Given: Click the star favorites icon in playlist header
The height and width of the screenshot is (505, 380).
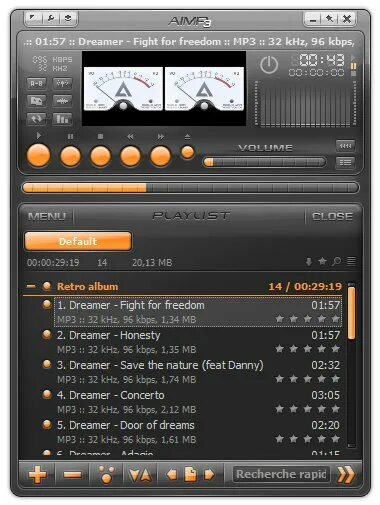Looking at the screenshot, I should click(322, 261).
